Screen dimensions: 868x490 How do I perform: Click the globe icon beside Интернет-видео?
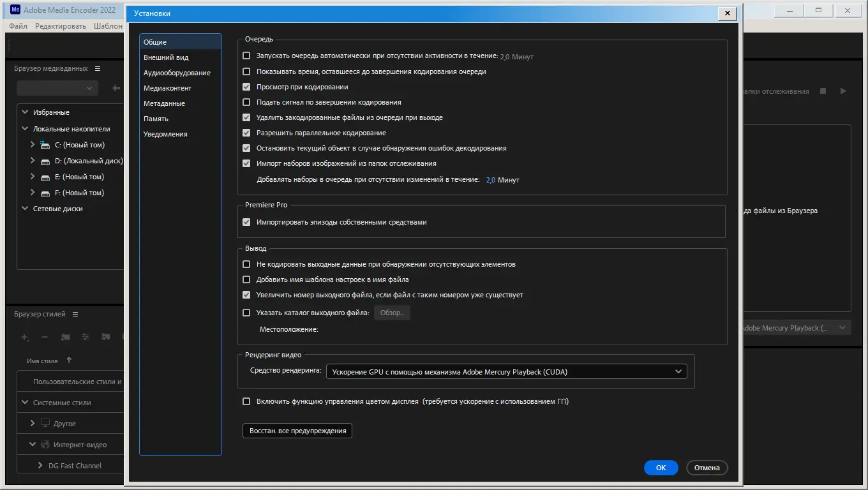coord(45,444)
